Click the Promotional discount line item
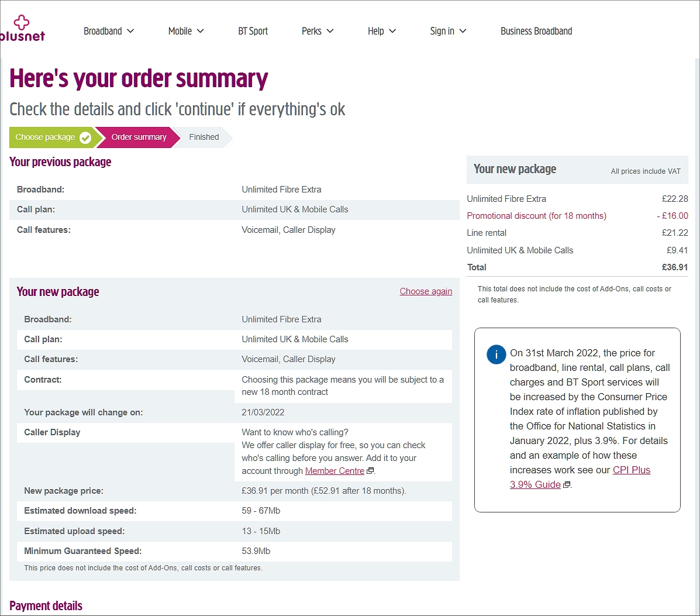 click(536, 216)
